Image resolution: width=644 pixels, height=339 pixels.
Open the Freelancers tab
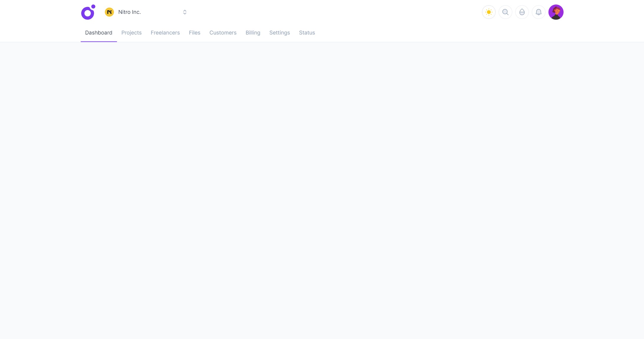pos(165,33)
